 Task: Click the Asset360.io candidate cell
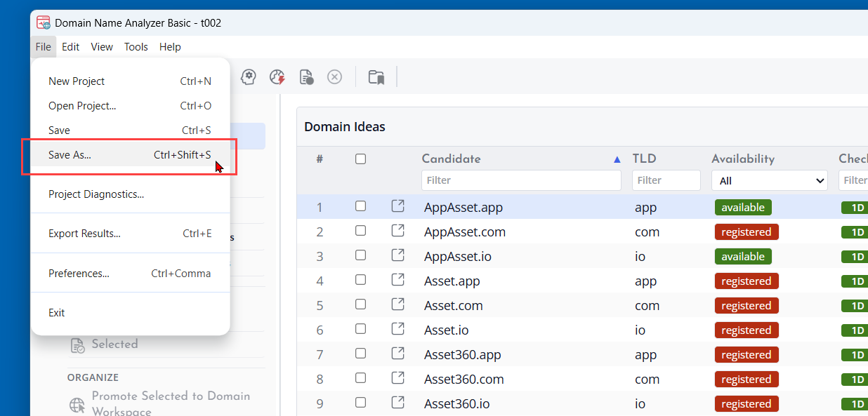pos(457,403)
